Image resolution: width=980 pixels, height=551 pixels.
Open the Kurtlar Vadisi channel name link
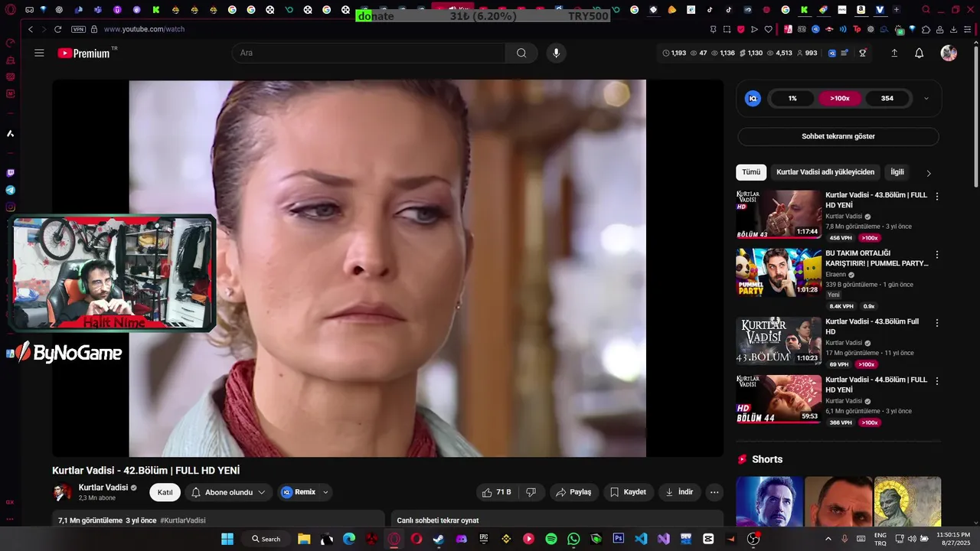[103, 487]
